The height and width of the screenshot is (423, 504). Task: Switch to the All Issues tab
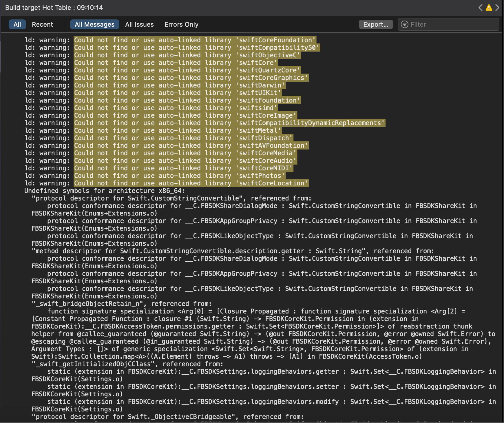tap(139, 24)
